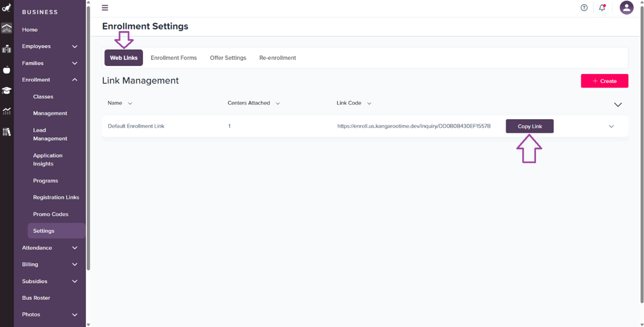The height and width of the screenshot is (327, 644).
Task: Select the center/home icon in the dark sidebar
Action: click(6, 28)
